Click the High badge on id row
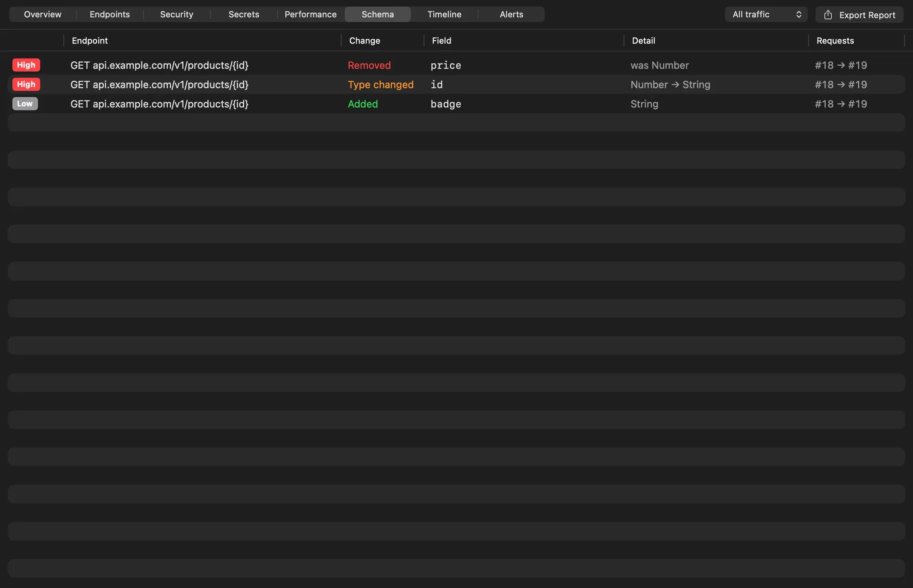Viewport: 913px width, 588px height. (x=26, y=84)
